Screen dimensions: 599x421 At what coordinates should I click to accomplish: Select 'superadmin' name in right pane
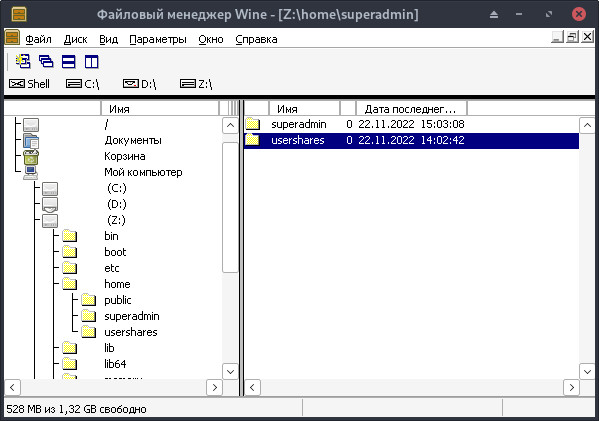tap(299, 124)
